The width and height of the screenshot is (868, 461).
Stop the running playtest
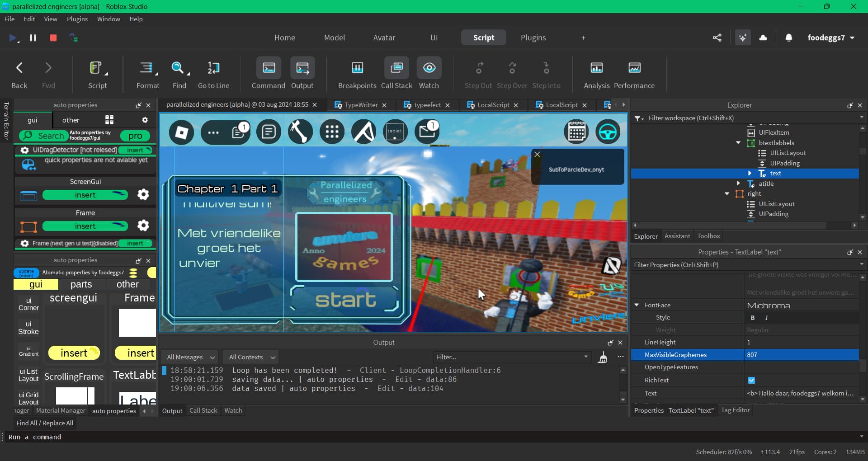(x=53, y=38)
